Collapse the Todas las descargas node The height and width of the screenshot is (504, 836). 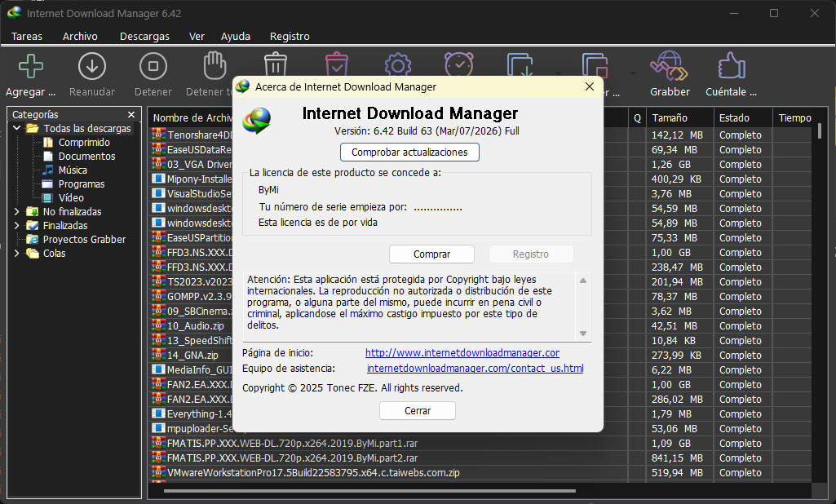point(16,129)
